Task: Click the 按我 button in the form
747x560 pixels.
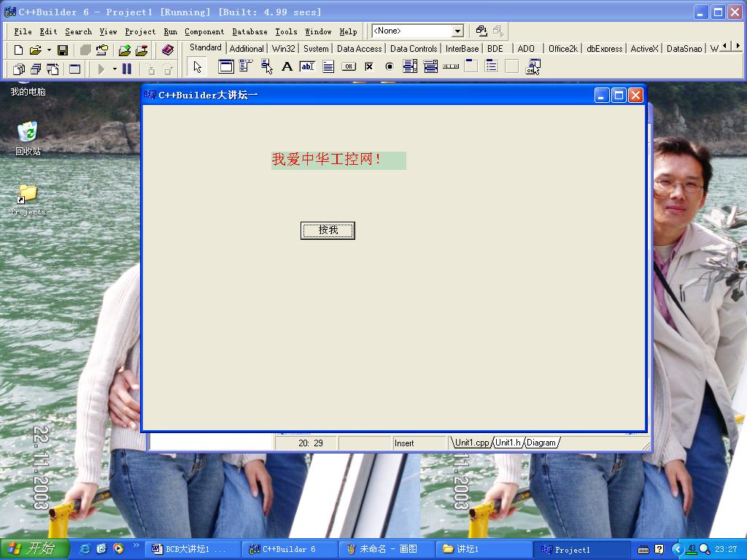Action: (328, 230)
